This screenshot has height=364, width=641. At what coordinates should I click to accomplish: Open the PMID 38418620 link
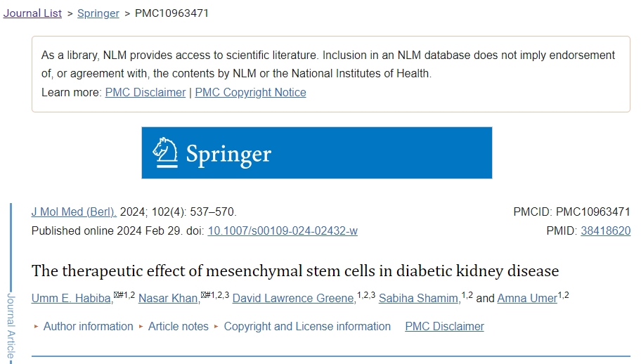click(x=605, y=230)
